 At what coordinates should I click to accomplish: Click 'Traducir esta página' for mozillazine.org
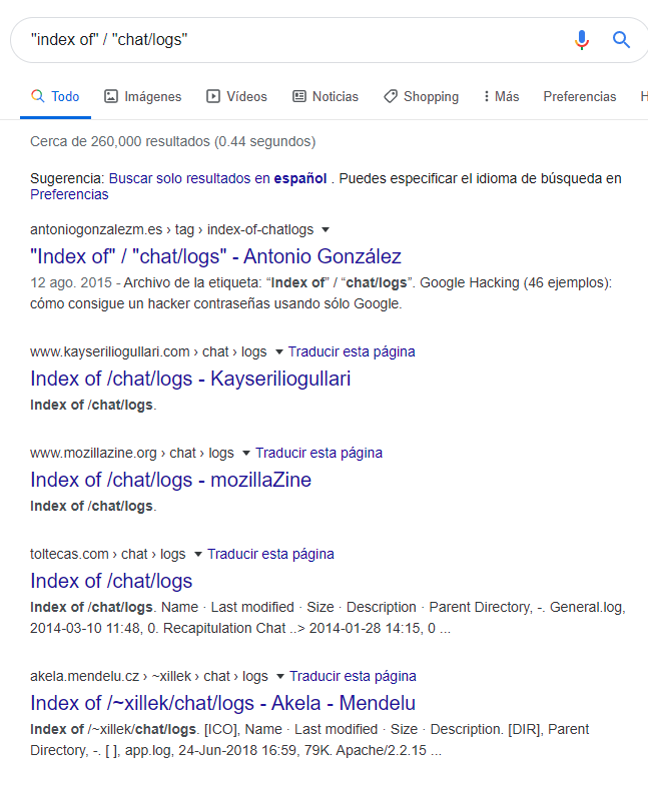point(319,453)
